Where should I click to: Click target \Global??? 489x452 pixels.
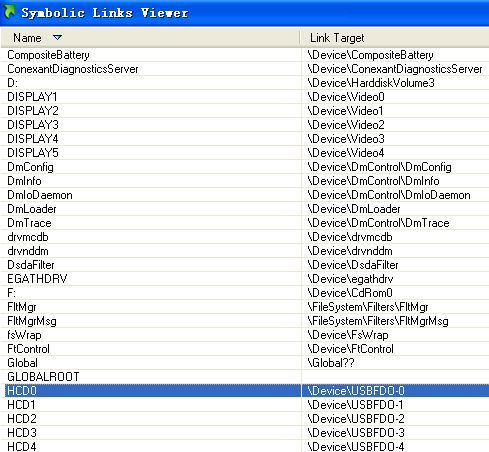pos(331,363)
